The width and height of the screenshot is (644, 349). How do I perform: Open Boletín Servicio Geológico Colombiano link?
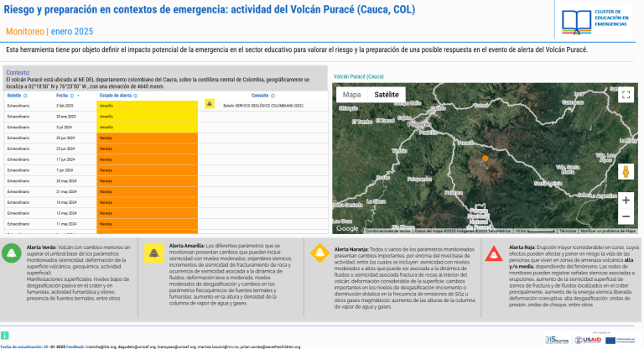click(263, 106)
